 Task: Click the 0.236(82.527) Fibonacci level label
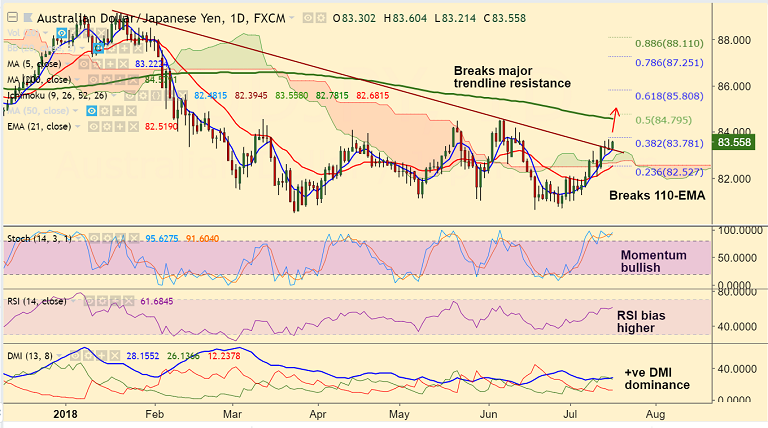(669, 172)
